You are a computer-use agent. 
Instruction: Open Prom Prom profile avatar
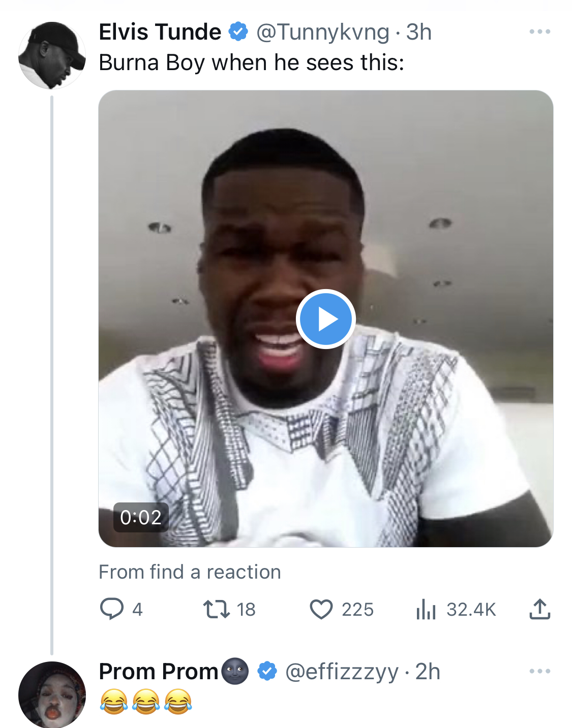point(52,694)
